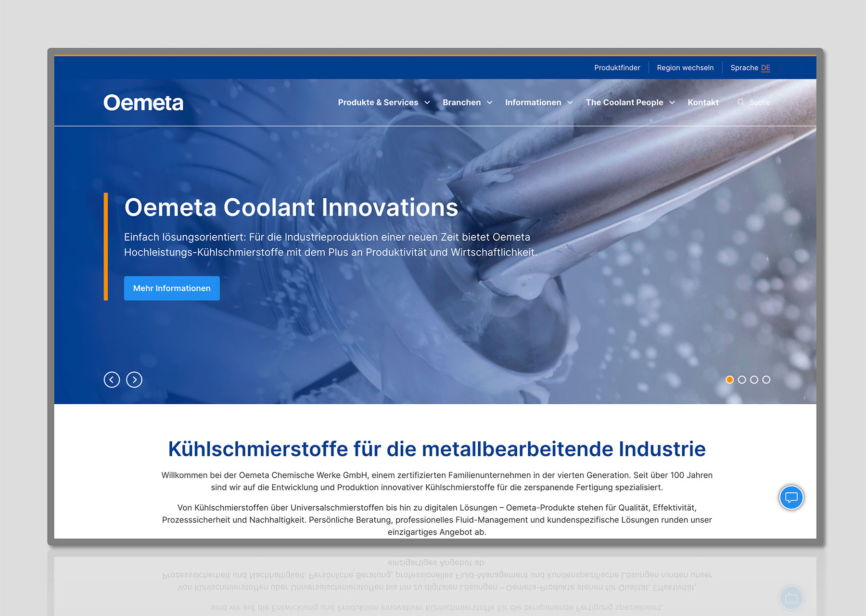Click the Mehr Informationen button
Screen dimensions: 866x616
pos(172,288)
